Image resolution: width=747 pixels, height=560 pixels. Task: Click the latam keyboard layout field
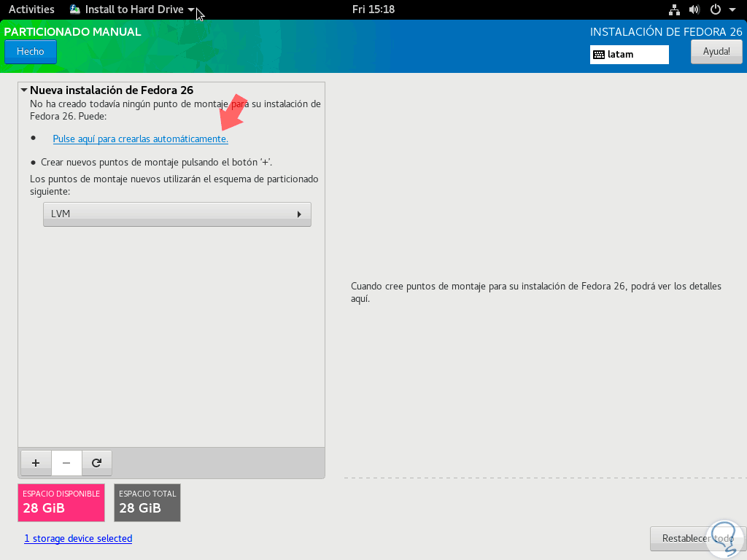click(x=630, y=55)
